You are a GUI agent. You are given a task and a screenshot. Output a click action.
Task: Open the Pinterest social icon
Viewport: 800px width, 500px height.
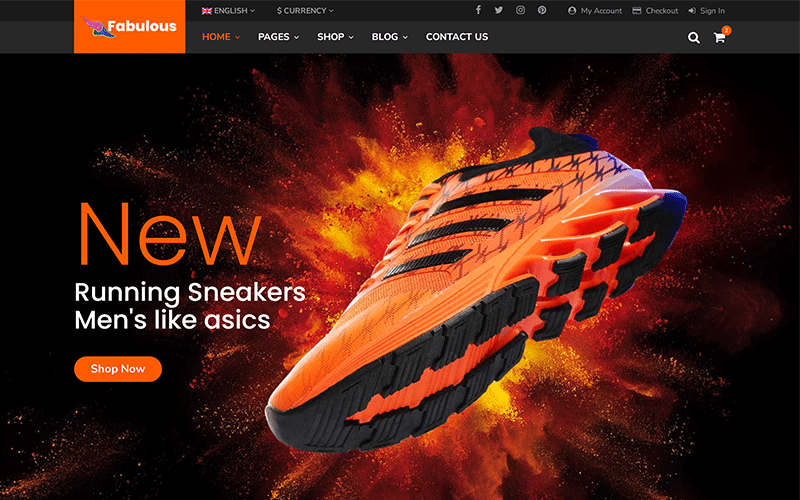pyautogui.click(x=542, y=10)
